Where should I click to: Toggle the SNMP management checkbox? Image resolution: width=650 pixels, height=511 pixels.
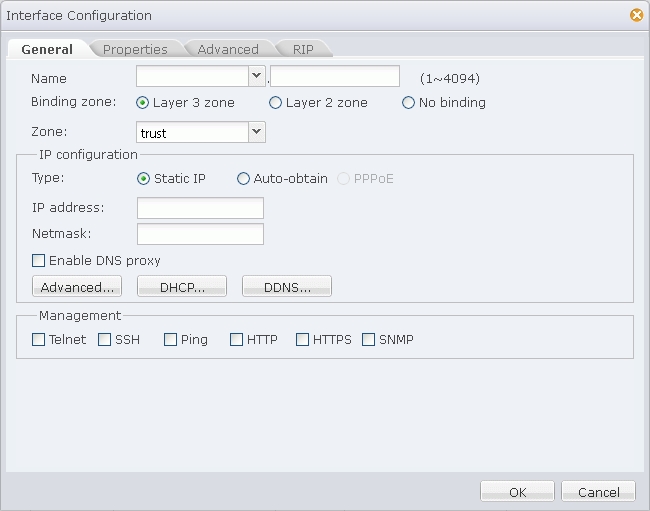pyautogui.click(x=369, y=340)
